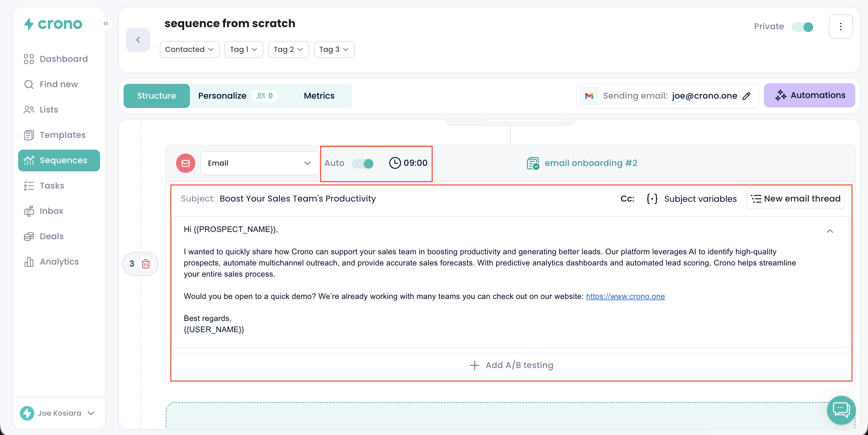Screen dimensions: 868x435
Task: Click the clock icon next to 09:00
Action: pyautogui.click(x=395, y=163)
